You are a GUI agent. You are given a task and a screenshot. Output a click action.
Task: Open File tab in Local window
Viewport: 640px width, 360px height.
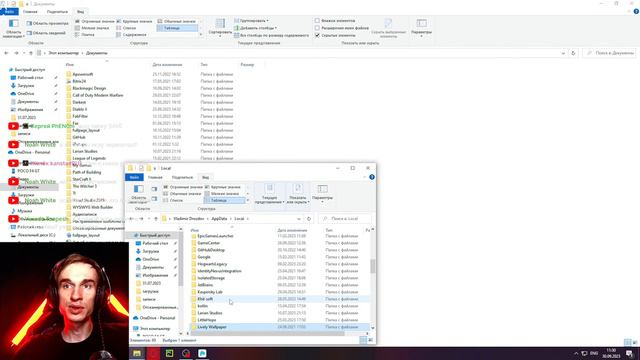click(x=134, y=178)
